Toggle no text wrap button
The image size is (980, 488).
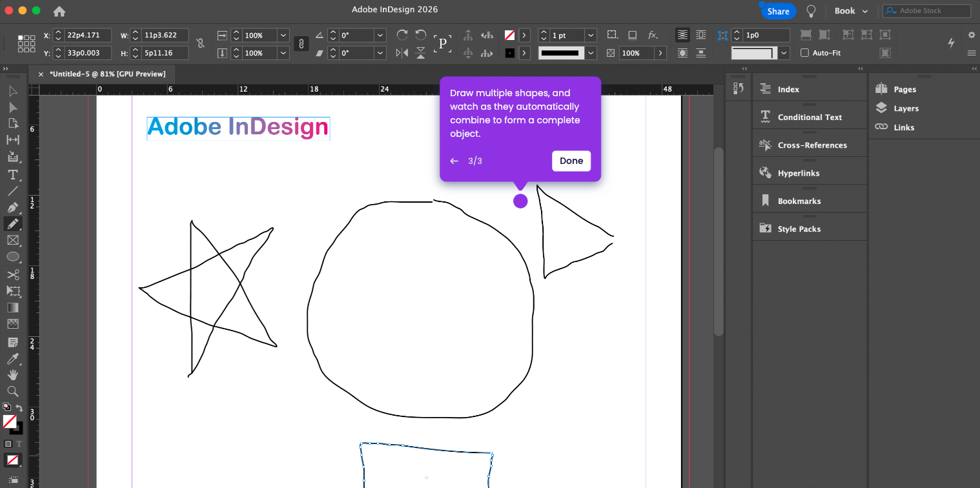[682, 35]
